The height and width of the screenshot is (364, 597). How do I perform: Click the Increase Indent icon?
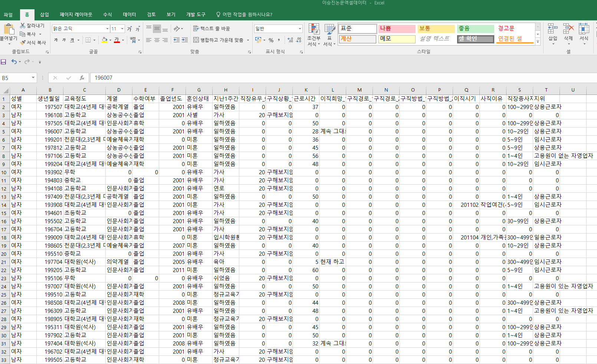[185, 40]
